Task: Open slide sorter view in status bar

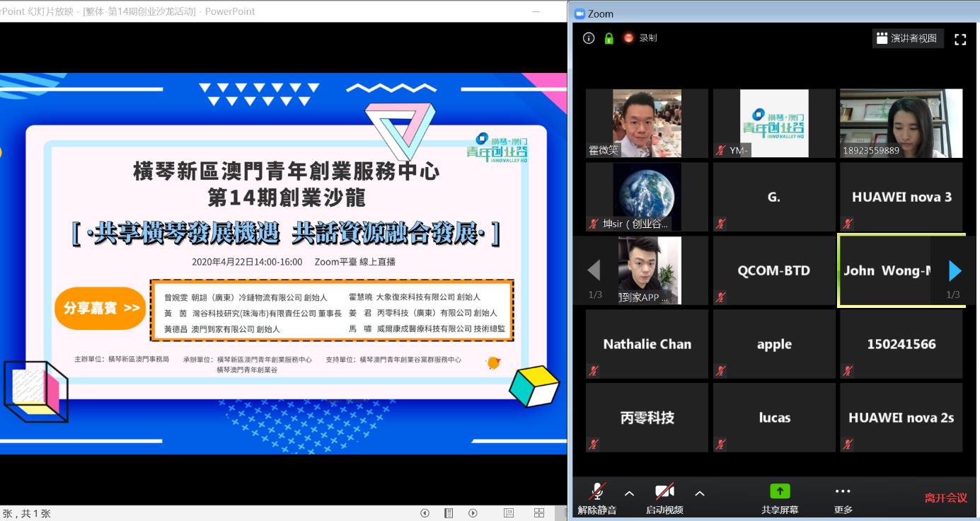Action: click(539, 513)
